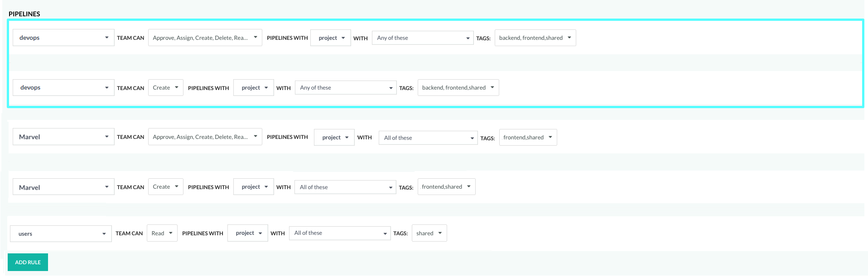This screenshot has height=276, width=868.
Task: Expand "frontend,shared" tags in the fourth rule
Action: (446, 187)
